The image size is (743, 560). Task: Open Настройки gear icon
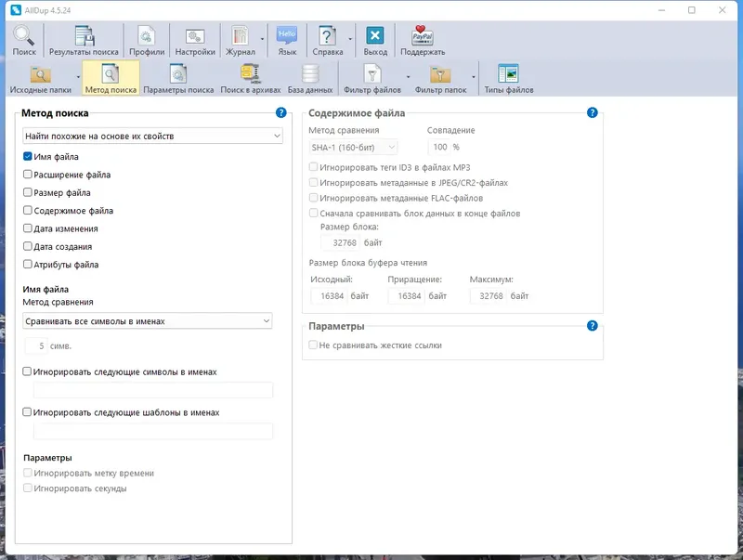(195, 40)
